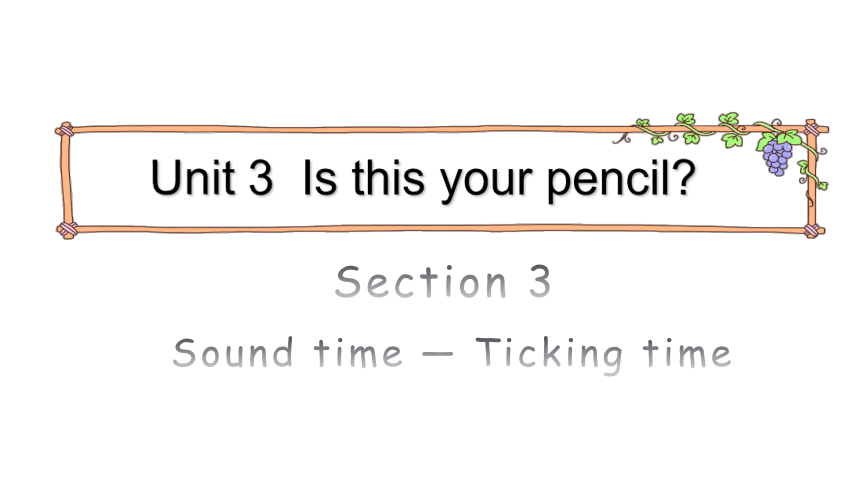Select the word "pencil?" in the title
Image resolution: width=860 pixels, height=484 pixels.
point(621,180)
